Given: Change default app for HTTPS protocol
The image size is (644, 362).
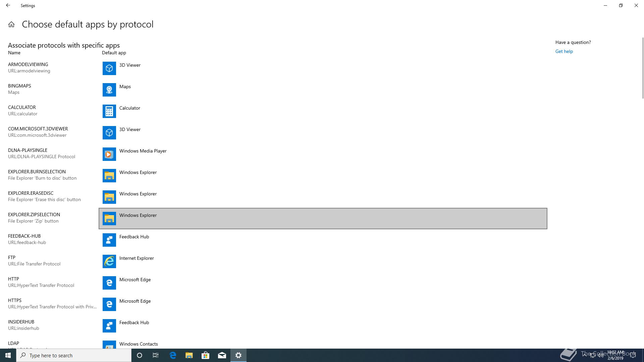Looking at the screenshot, I should point(135,301).
